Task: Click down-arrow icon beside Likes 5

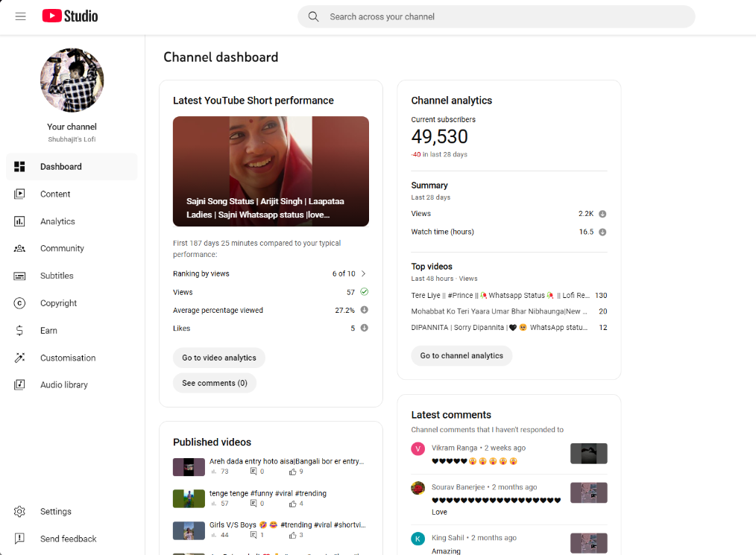Action: [365, 328]
